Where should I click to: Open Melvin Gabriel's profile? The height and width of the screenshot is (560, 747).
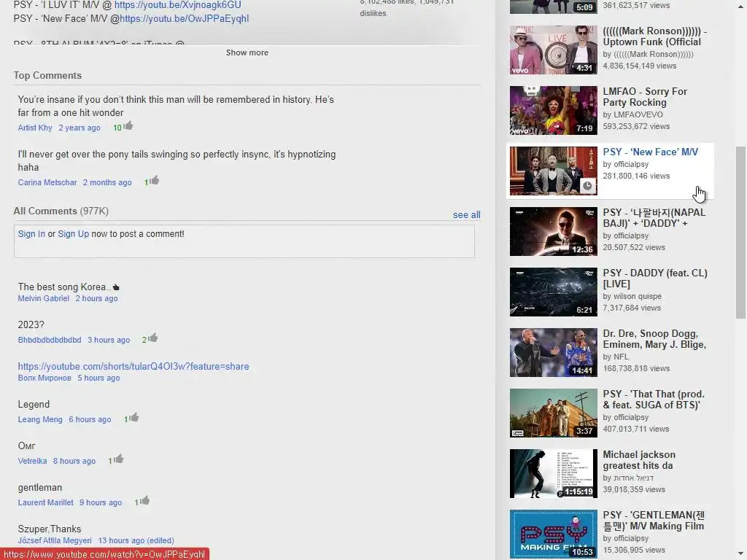[43, 298]
